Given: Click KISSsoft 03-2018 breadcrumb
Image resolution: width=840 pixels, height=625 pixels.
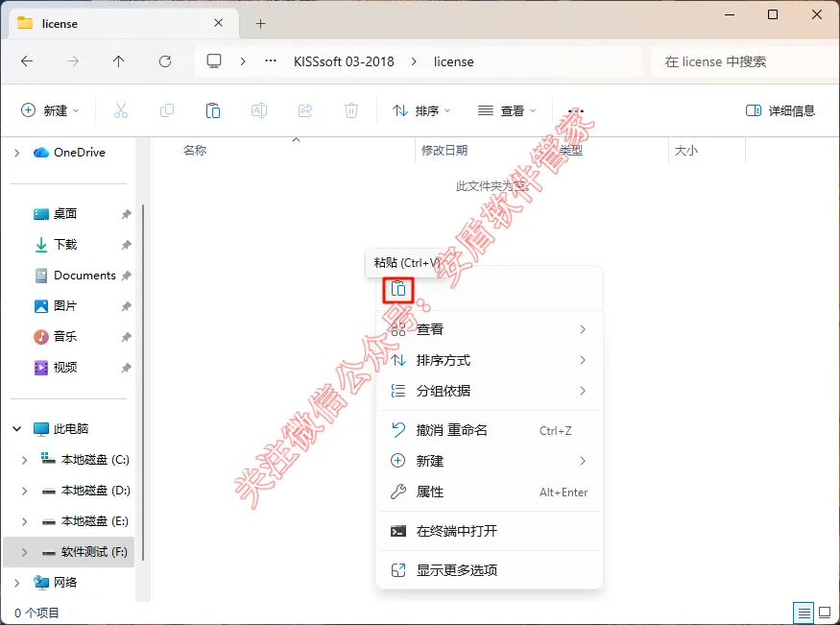Looking at the screenshot, I should click(x=344, y=61).
